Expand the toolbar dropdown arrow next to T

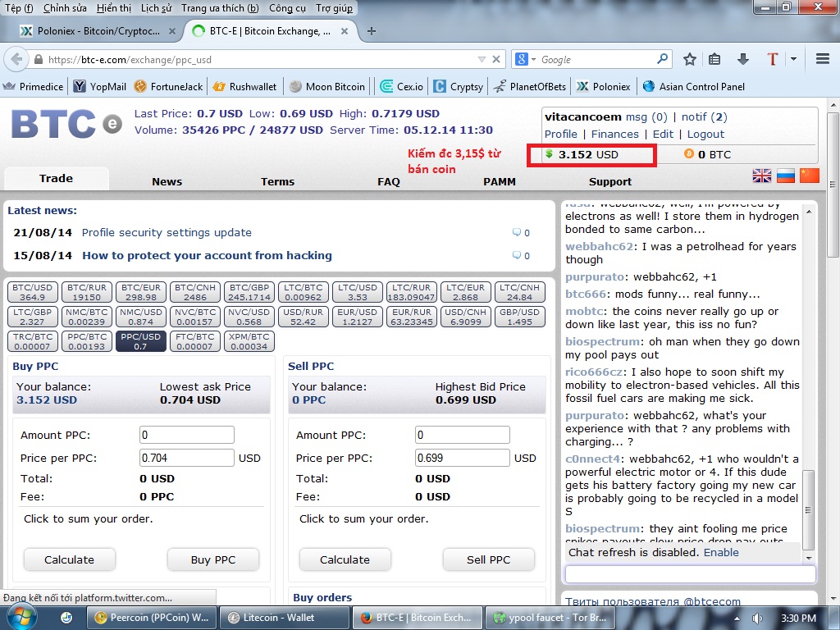coord(793,59)
